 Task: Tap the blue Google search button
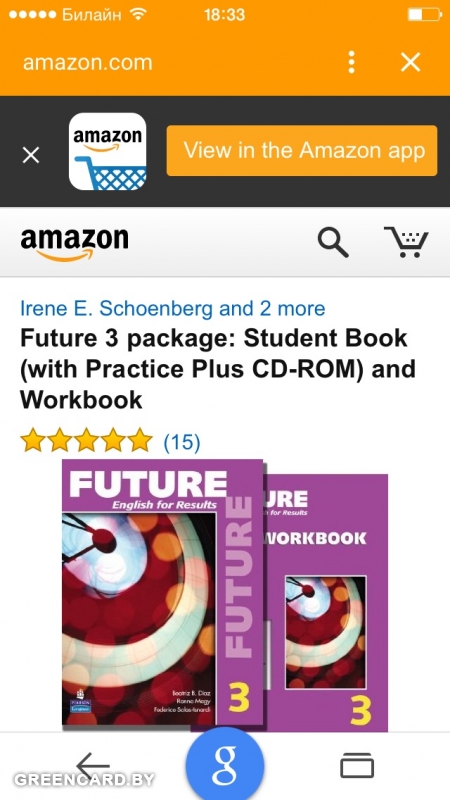(x=225, y=765)
